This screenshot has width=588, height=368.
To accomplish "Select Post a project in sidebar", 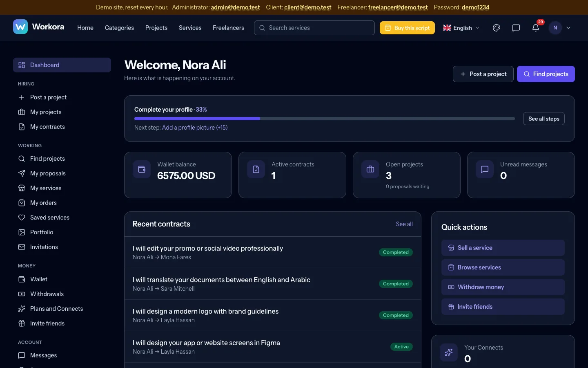I will pos(62,97).
